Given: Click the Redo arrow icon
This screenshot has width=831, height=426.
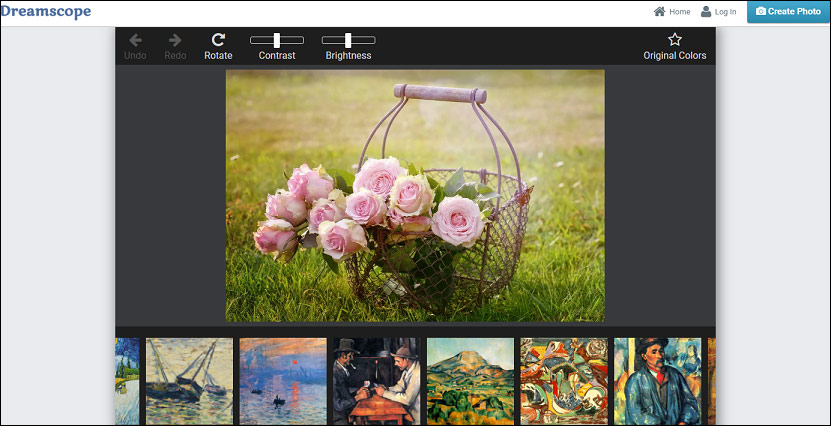Looking at the screenshot, I should pyautogui.click(x=175, y=40).
